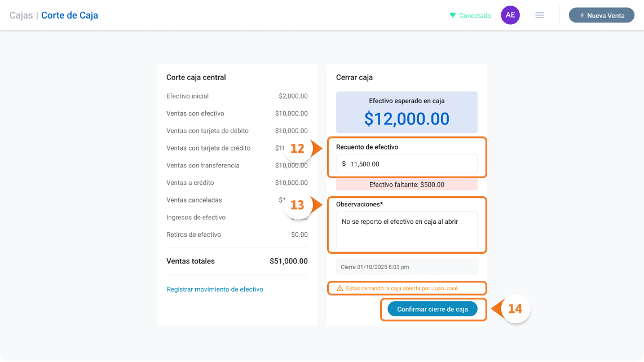Go to Cajas breadcrumb
This screenshot has height=362, width=644.
[21, 15]
